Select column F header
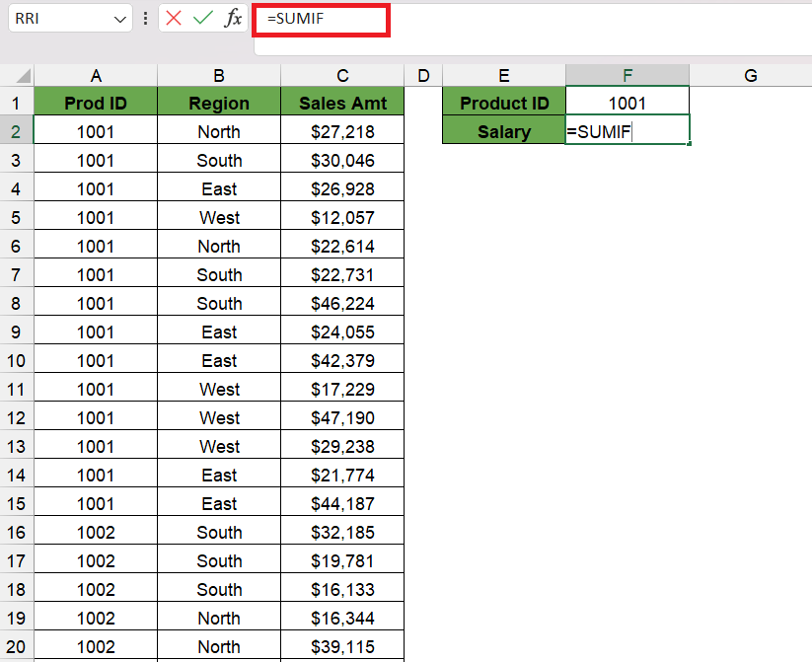The height and width of the screenshot is (662, 812). [627, 76]
